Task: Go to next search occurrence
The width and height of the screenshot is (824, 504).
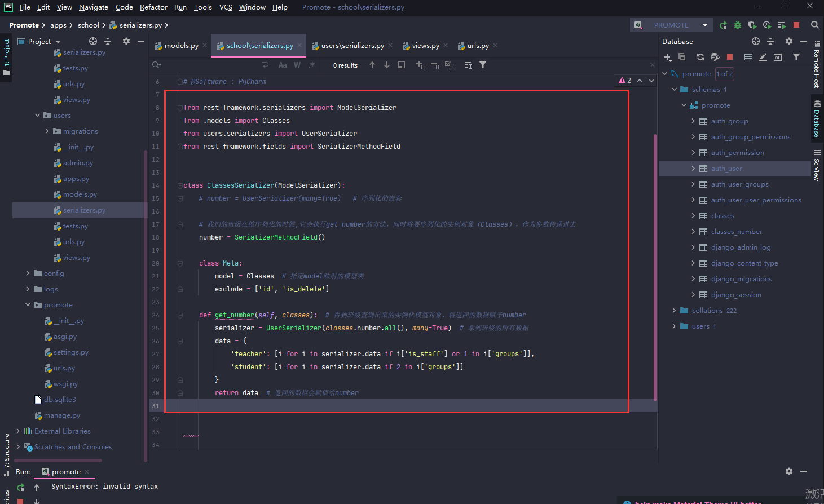Action: (387, 65)
